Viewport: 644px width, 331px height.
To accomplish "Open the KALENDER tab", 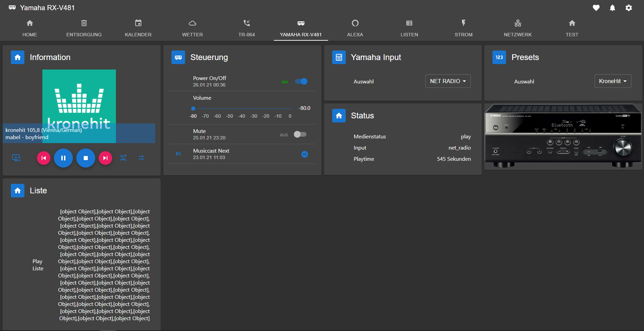I will pos(138,28).
